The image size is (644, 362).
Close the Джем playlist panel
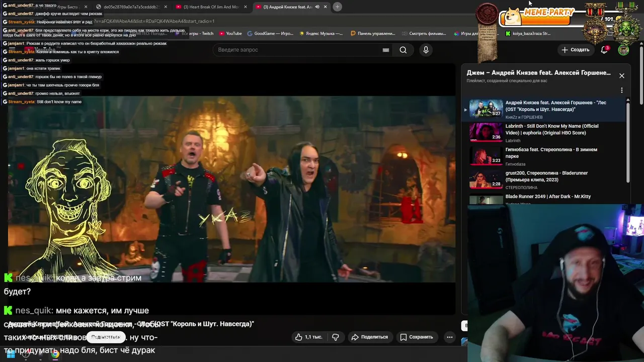click(x=622, y=75)
